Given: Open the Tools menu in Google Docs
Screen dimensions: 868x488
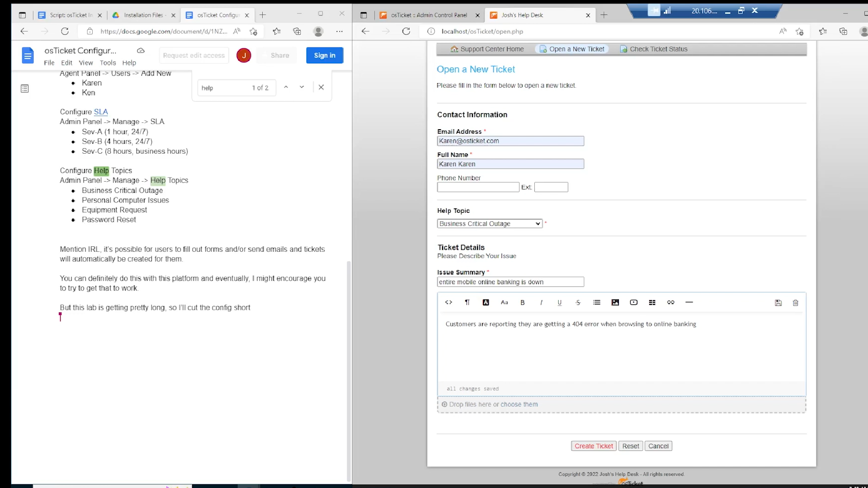Looking at the screenshot, I should click(108, 63).
